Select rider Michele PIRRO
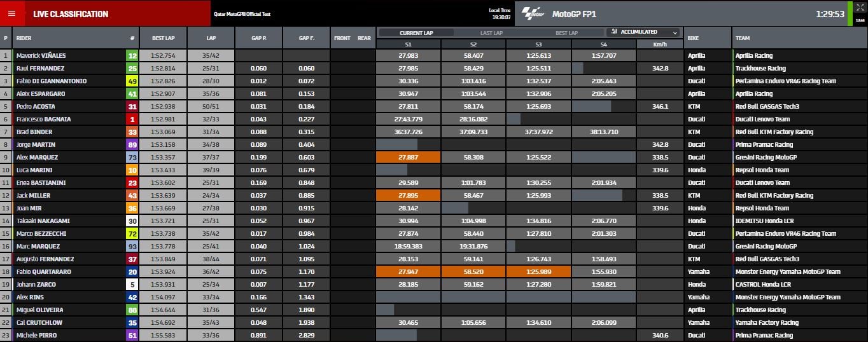 click(36, 335)
